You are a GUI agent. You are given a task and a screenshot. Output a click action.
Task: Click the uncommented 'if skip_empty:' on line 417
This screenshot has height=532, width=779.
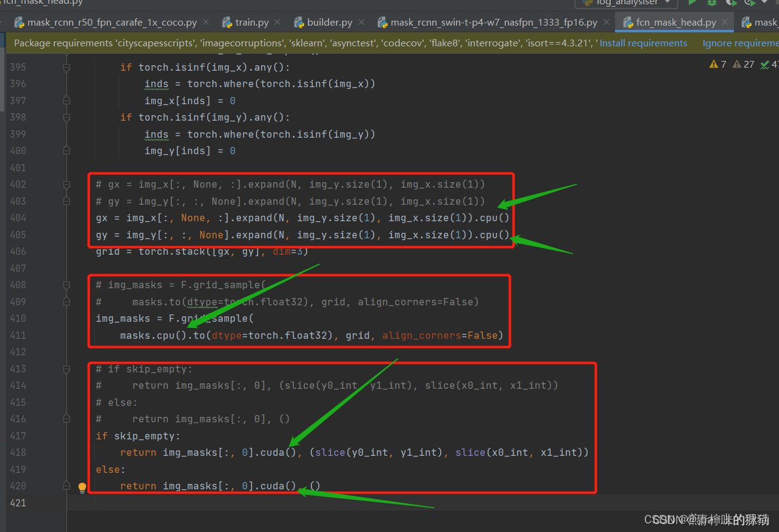click(138, 436)
